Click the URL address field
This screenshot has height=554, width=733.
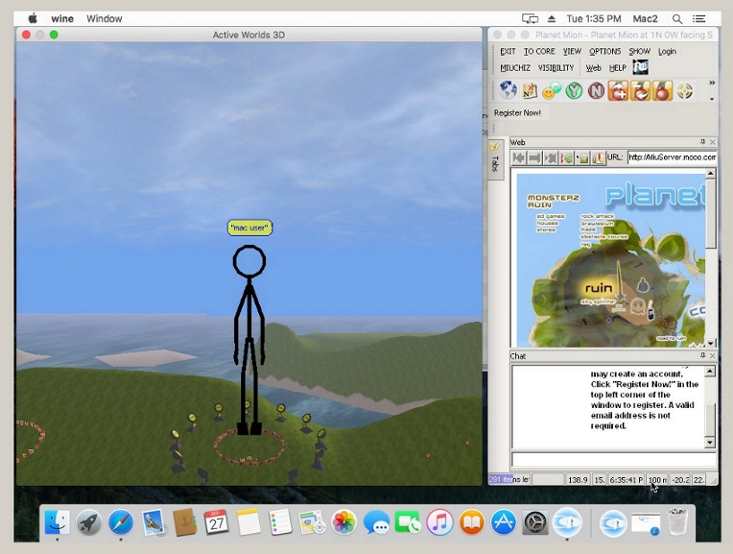pyautogui.click(x=671, y=158)
